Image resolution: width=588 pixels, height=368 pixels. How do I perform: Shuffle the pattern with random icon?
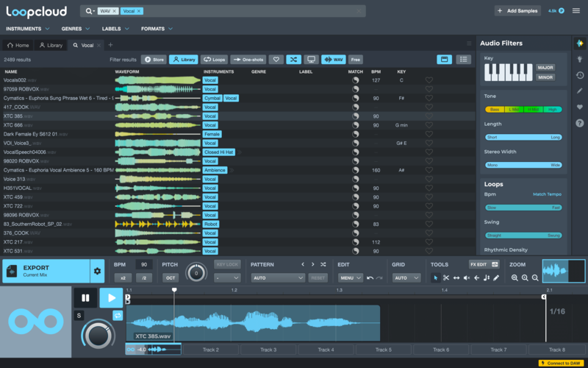coord(323,264)
